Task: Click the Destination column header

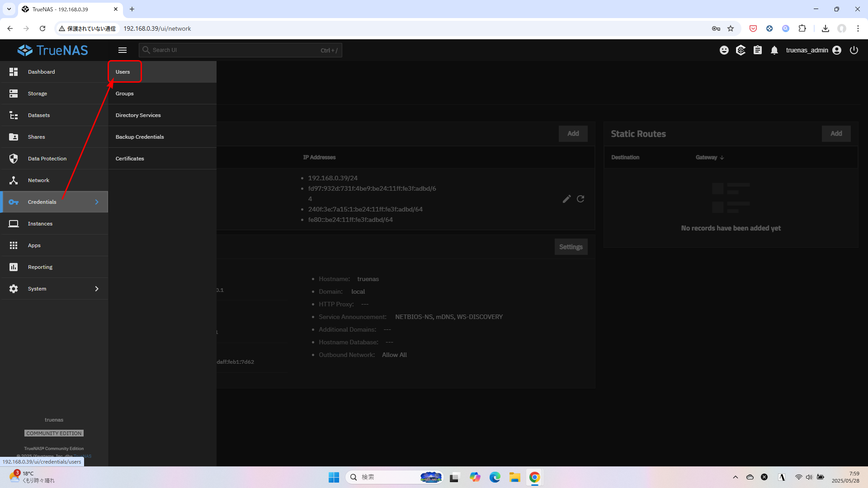Action: pos(625,157)
